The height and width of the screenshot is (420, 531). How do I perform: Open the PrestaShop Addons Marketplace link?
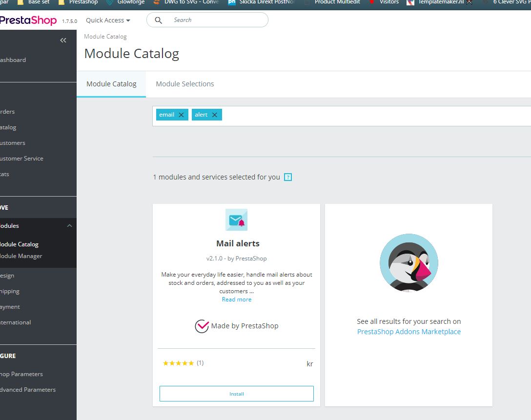[x=409, y=332]
